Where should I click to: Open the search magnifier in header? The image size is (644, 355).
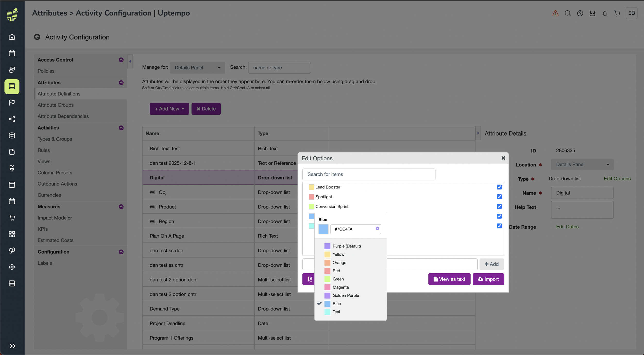coord(568,13)
